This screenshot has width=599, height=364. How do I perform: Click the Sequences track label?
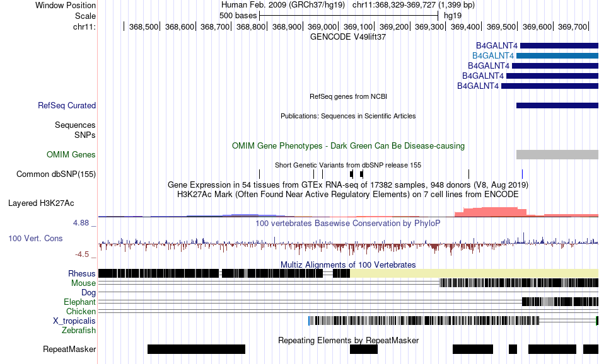(75, 125)
